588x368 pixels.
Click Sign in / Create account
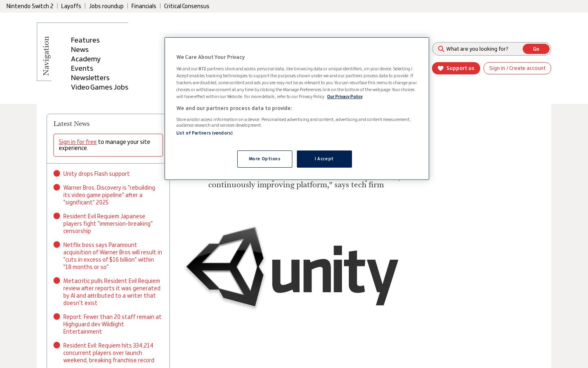click(x=517, y=68)
